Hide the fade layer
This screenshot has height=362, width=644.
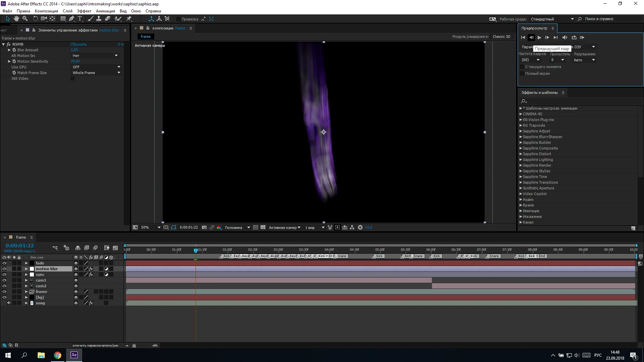[x=4, y=263]
